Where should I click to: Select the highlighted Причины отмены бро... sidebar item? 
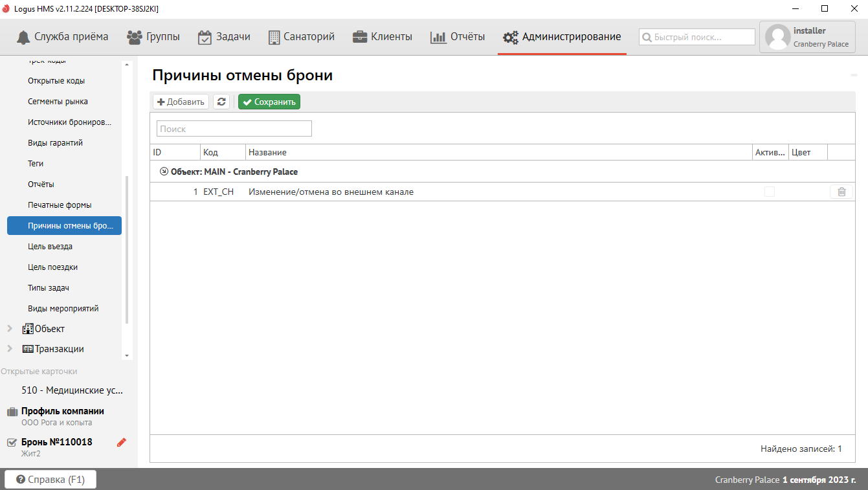click(x=64, y=226)
